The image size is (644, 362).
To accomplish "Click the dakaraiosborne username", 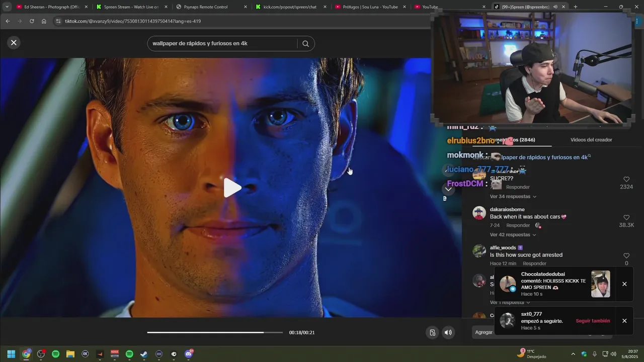I will click(x=507, y=210).
